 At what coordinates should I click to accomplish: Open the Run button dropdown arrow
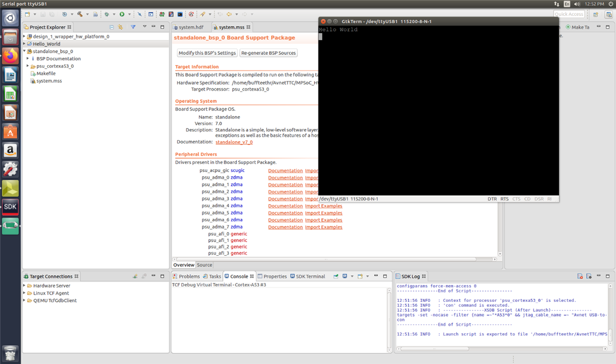click(x=128, y=14)
